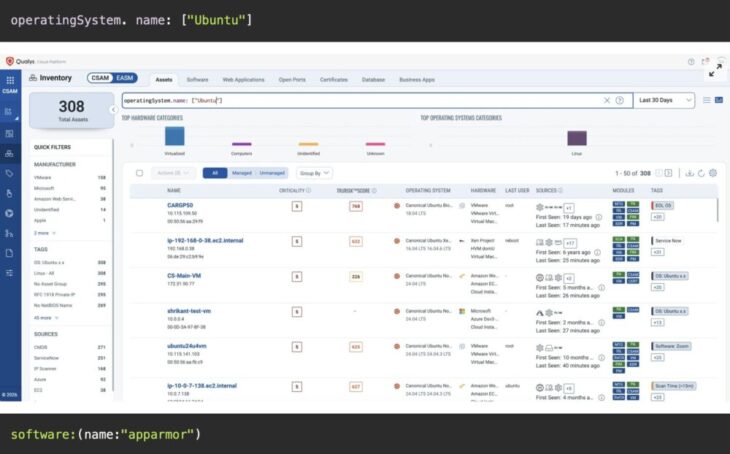
Task: Open the Tags icon in left sidebar
Action: (x=9, y=174)
